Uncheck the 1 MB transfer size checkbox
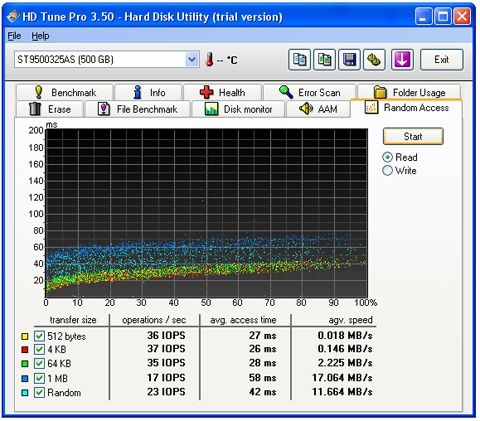Viewport: 480px width, 421px height. tap(39, 378)
